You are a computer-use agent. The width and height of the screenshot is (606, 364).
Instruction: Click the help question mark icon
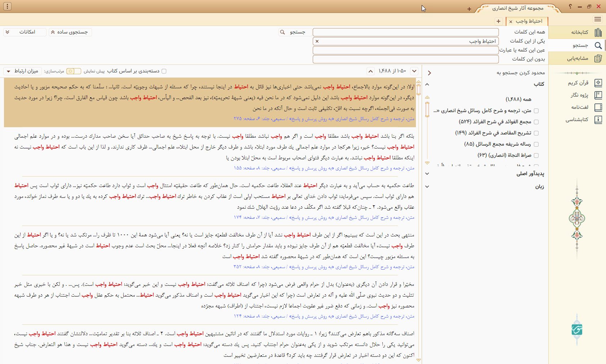570,6
